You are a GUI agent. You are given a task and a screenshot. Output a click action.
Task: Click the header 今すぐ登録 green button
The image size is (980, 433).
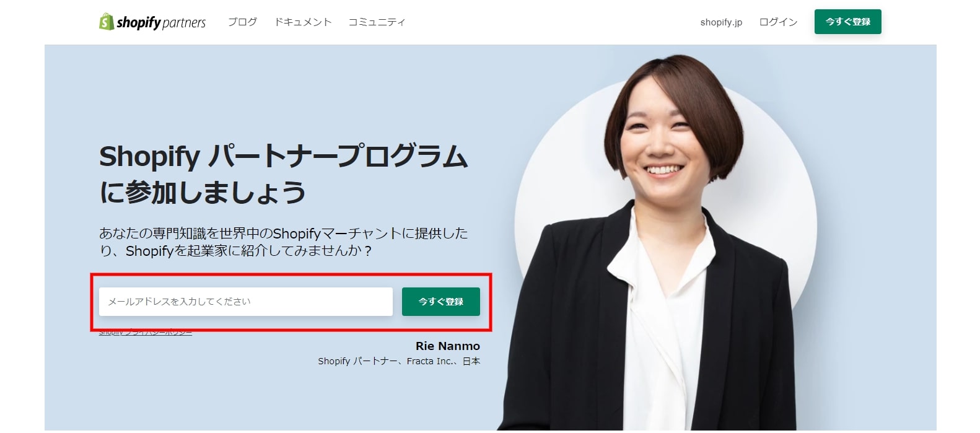(847, 22)
